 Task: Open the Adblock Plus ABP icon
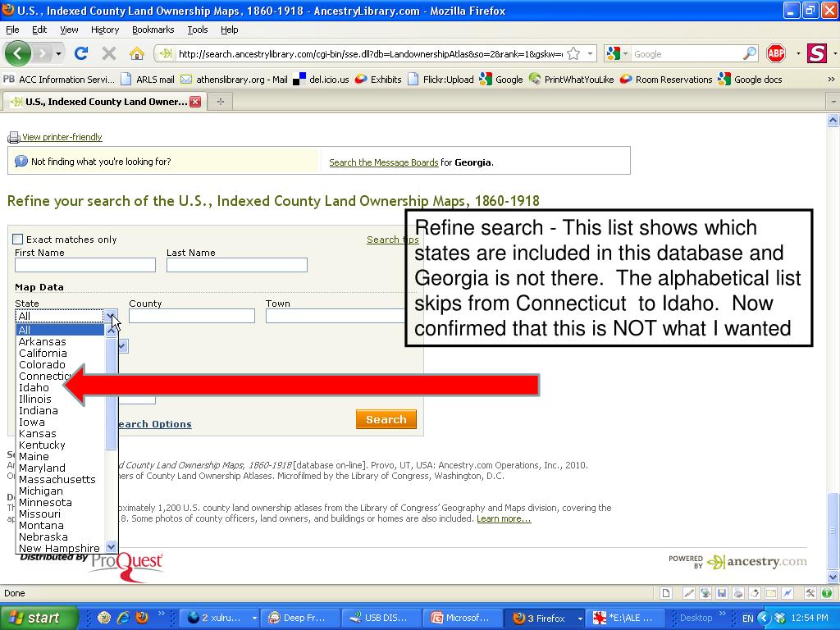[x=776, y=53]
